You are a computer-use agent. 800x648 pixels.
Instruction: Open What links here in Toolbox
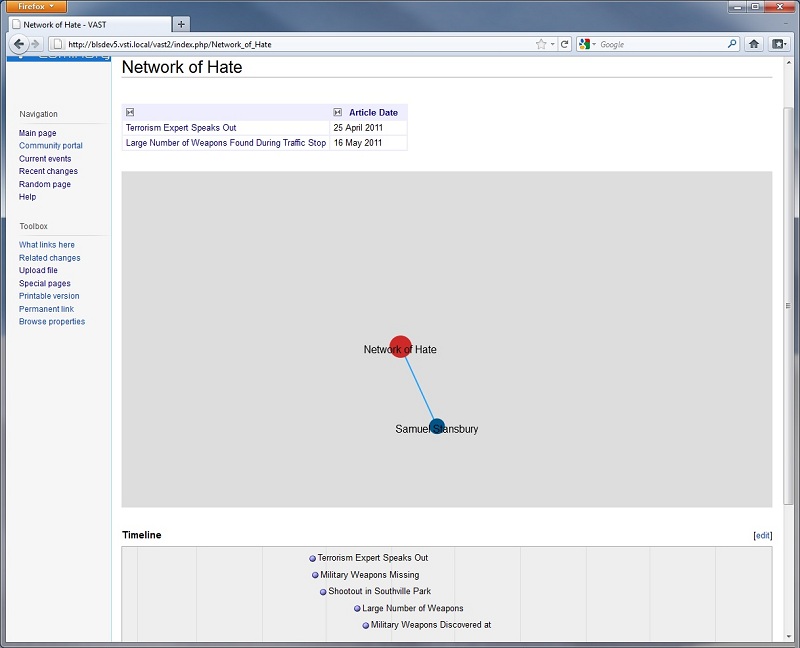(46, 245)
